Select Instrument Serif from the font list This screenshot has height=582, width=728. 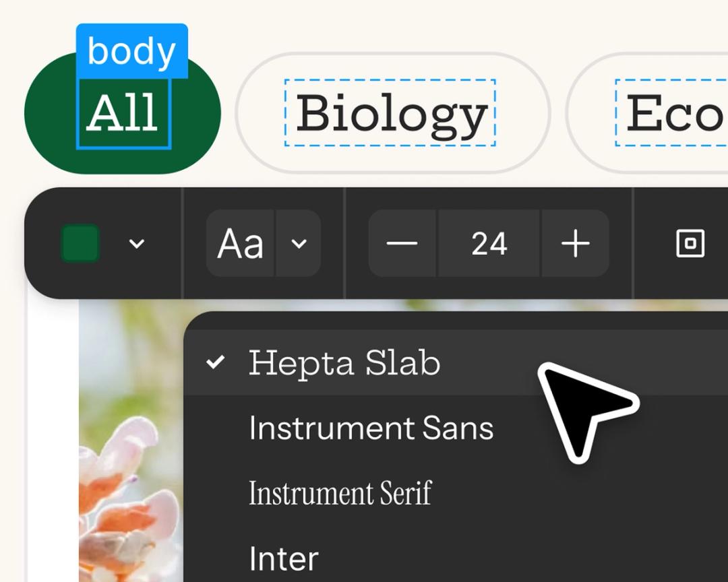point(340,492)
